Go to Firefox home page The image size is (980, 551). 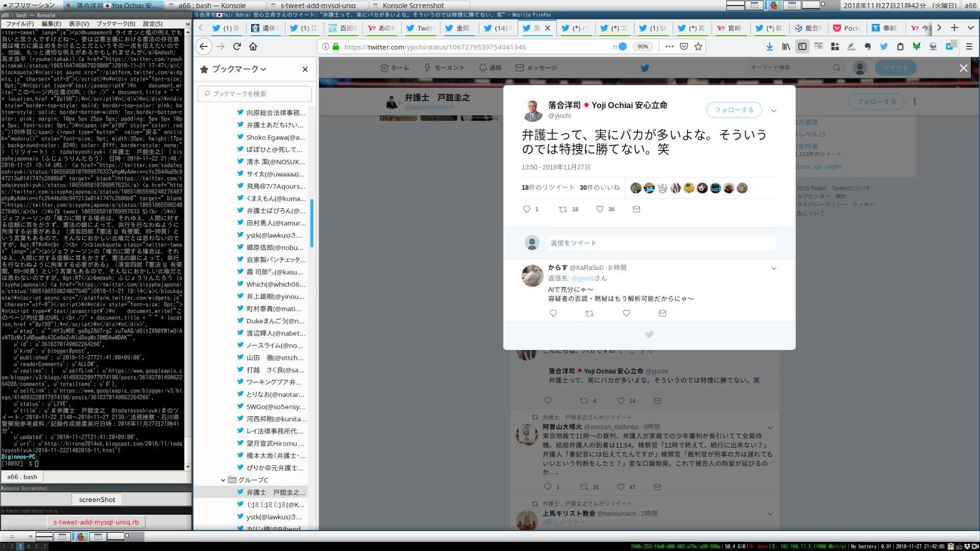(x=253, y=47)
